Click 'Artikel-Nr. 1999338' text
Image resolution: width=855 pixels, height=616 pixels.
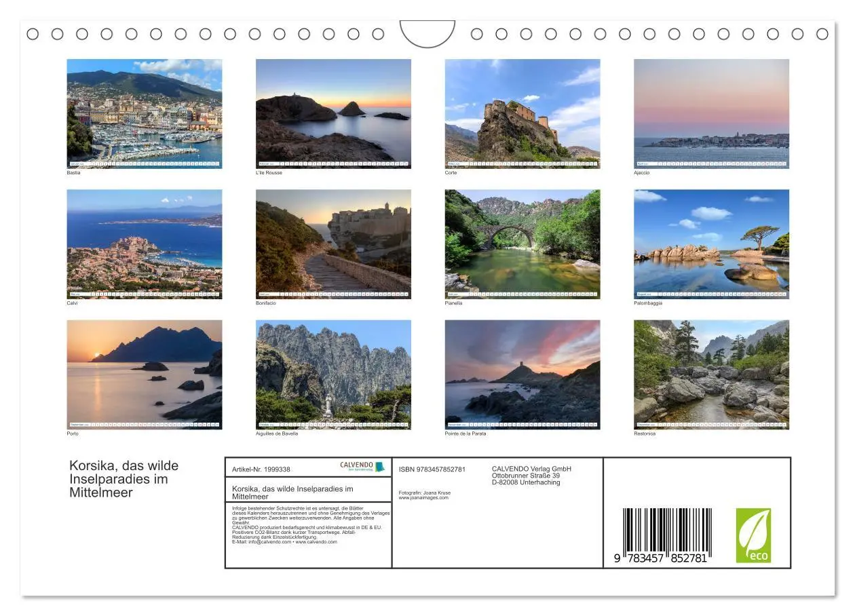[261, 469]
